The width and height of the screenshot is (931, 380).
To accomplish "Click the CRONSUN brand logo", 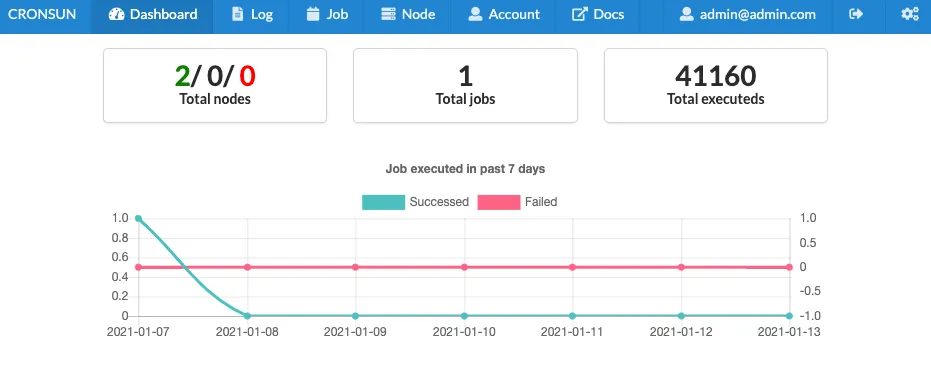I will point(42,14).
